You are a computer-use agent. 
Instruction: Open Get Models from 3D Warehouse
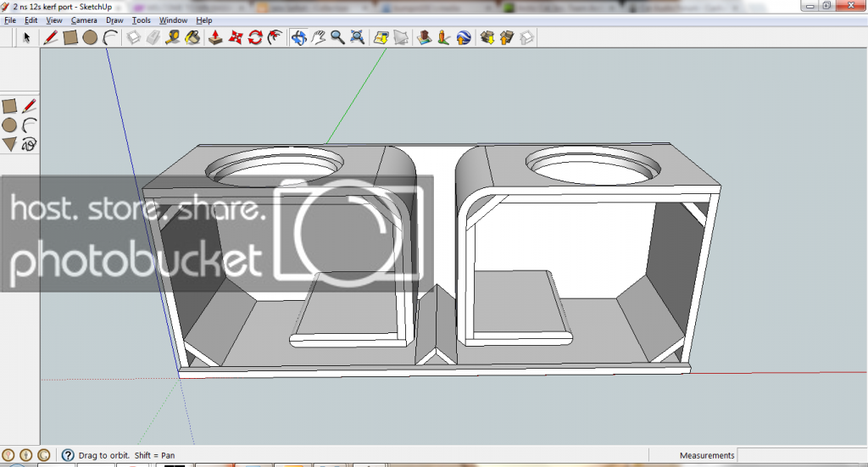point(487,37)
